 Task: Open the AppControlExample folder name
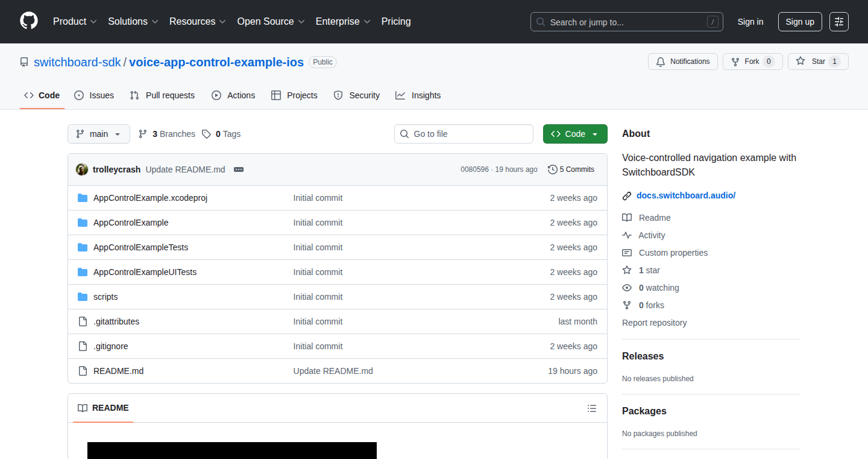tap(131, 223)
